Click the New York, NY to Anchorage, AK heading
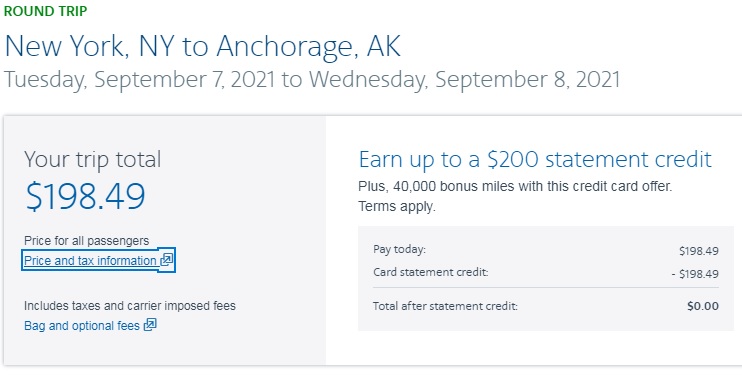 (x=203, y=46)
